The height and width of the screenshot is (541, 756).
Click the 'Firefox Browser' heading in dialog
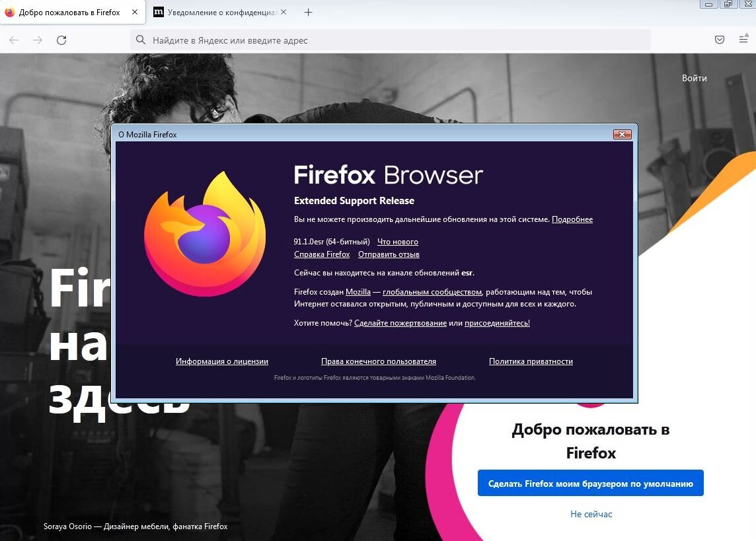[388, 175]
